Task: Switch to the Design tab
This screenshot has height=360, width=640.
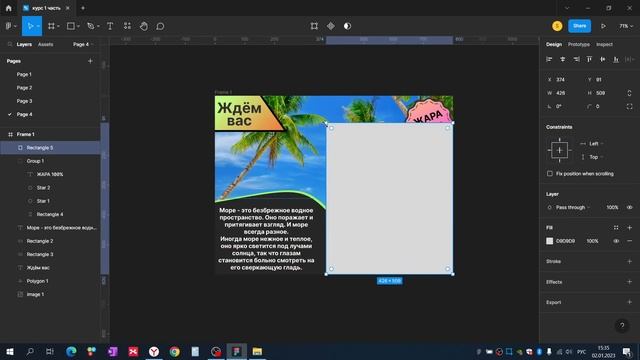Action: tap(554, 44)
